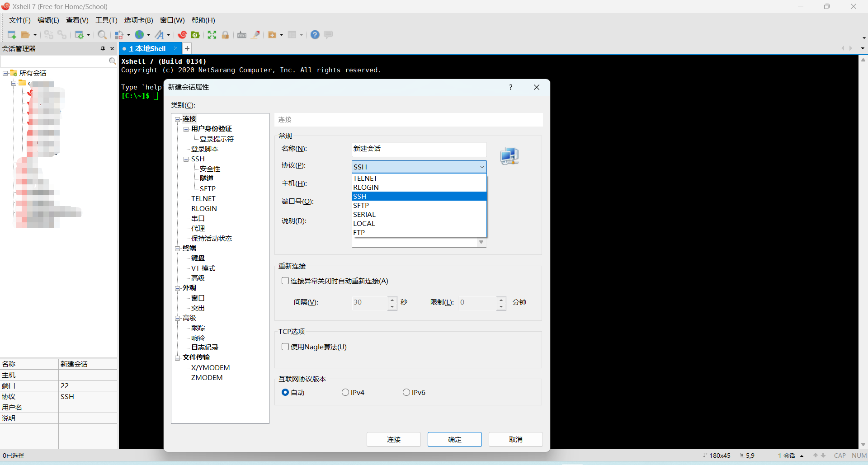Collapse 所有会话 tree in Session Manager
The image size is (868, 465).
click(x=5, y=73)
